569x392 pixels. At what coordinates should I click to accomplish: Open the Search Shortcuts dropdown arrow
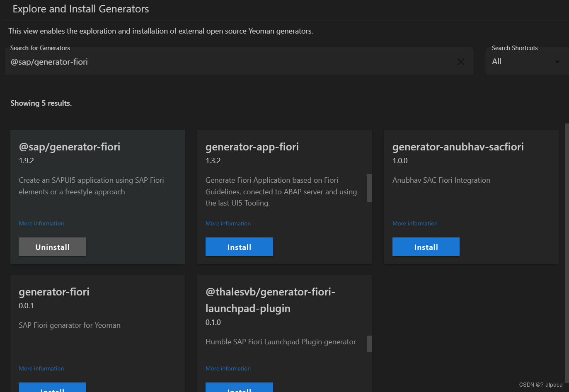point(557,61)
